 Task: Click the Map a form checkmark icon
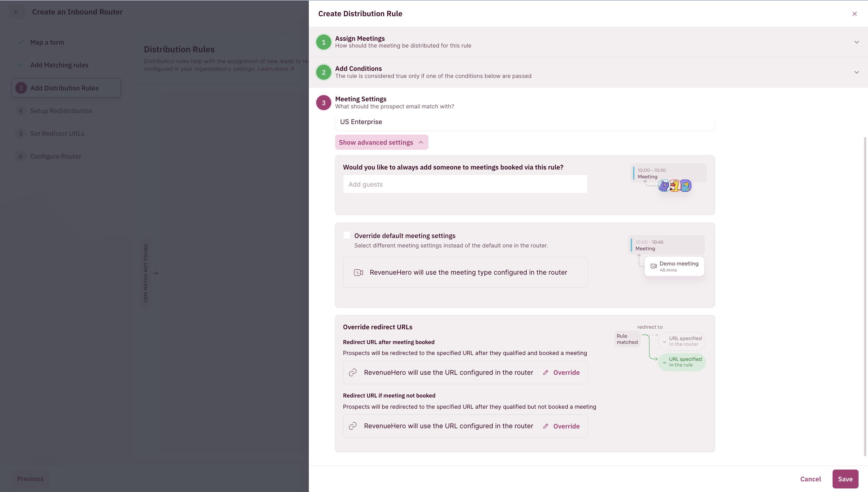(x=21, y=42)
